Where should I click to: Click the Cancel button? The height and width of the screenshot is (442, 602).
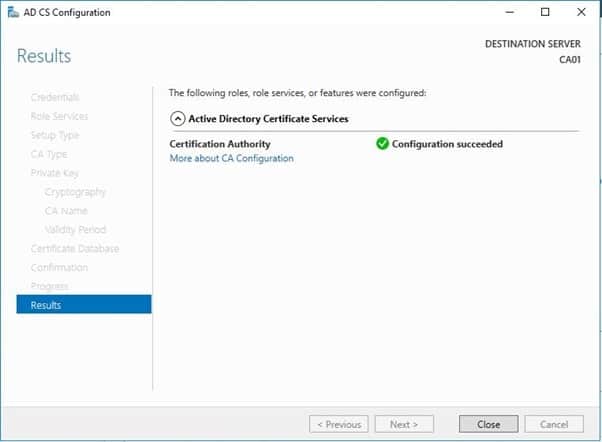[554, 424]
